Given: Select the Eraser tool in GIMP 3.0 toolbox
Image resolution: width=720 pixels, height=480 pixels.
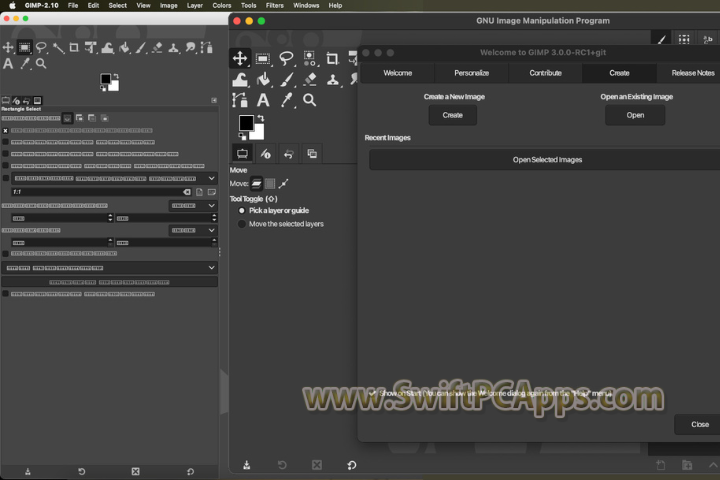Looking at the screenshot, I should click(x=310, y=79).
